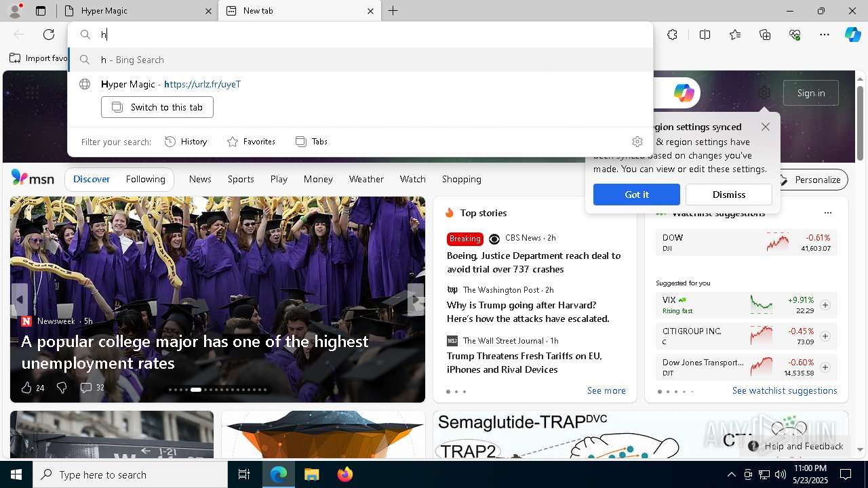Filter search by Favorites
Viewport: 868px width, 488px height.
tap(252, 142)
